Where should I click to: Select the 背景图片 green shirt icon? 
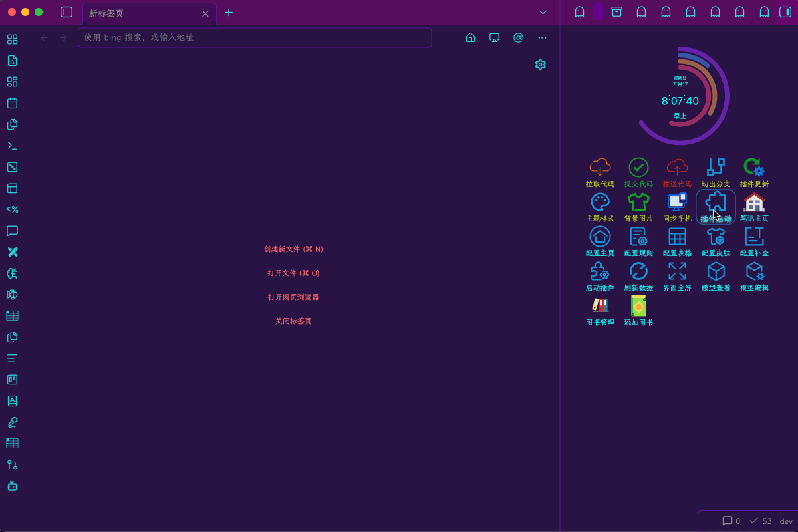point(638,201)
